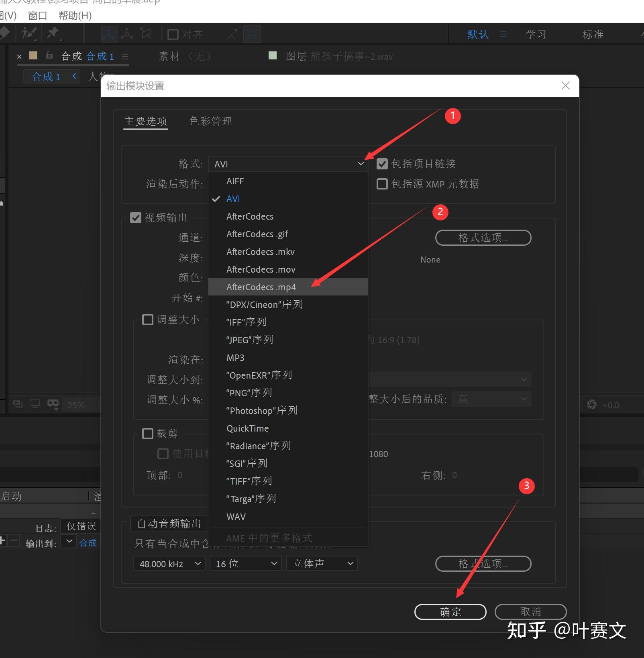Screen dimensions: 644x658
Task: Open the 格式 dropdown showing AVI
Action: click(287, 164)
